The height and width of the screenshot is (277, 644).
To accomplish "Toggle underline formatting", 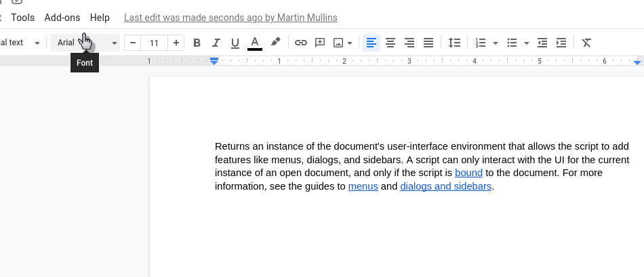I will point(235,43).
